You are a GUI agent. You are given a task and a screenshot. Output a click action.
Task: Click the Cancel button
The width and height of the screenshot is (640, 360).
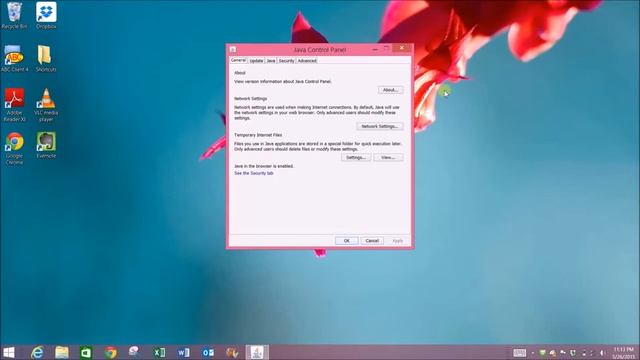click(x=372, y=240)
